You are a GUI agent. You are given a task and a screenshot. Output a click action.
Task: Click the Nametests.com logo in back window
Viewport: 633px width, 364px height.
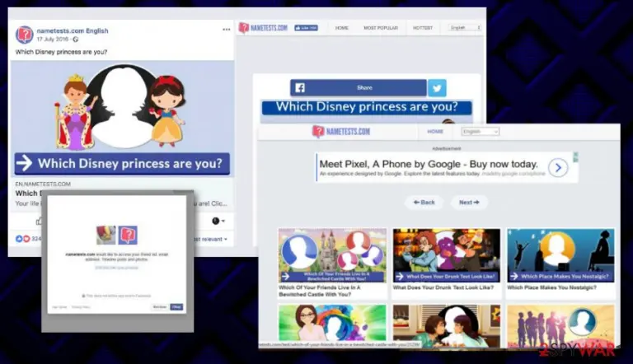(x=263, y=28)
